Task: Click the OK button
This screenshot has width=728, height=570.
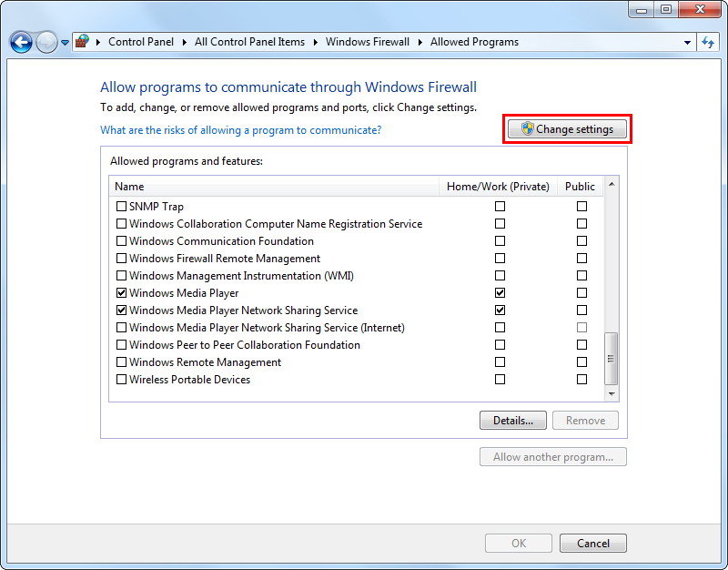Action: [519, 543]
